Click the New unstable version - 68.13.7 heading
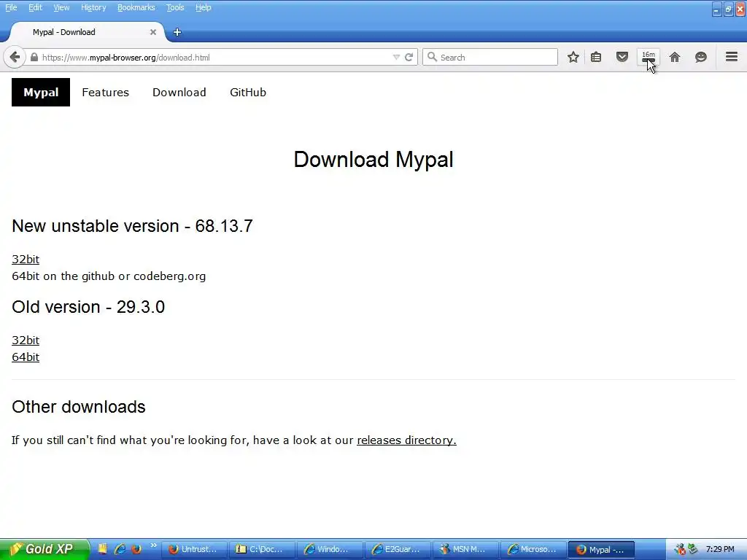Viewport: 747px width, 560px height. tap(133, 226)
